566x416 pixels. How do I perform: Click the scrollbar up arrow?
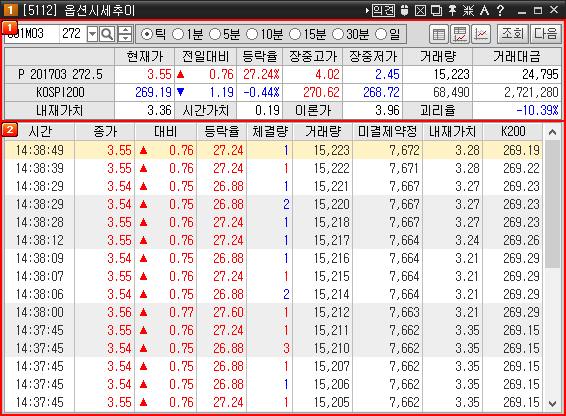(552, 132)
